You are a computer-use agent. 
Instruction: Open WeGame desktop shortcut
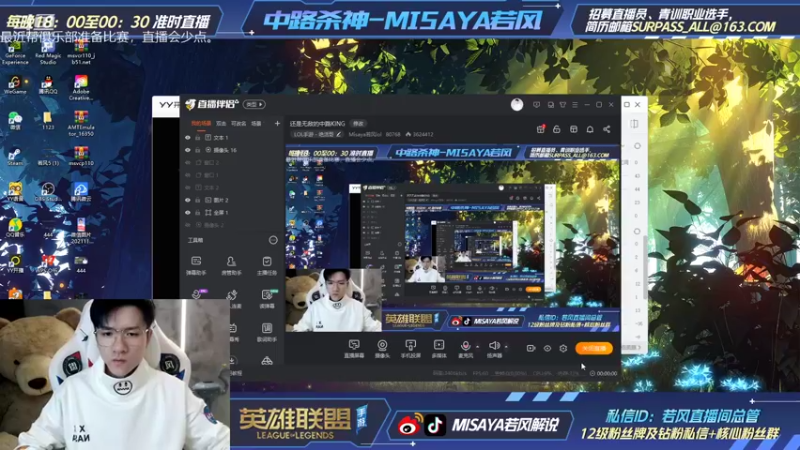coord(15,85)
